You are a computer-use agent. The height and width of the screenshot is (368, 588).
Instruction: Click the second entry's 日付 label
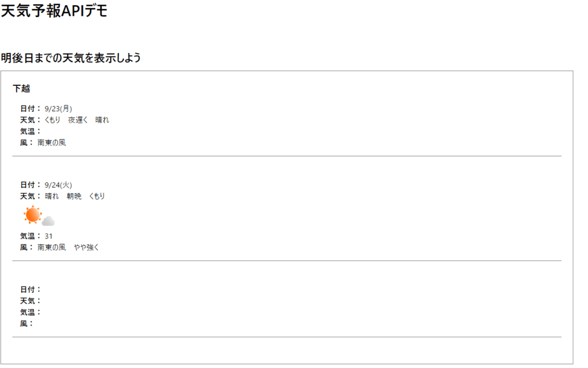coord(30,185)
